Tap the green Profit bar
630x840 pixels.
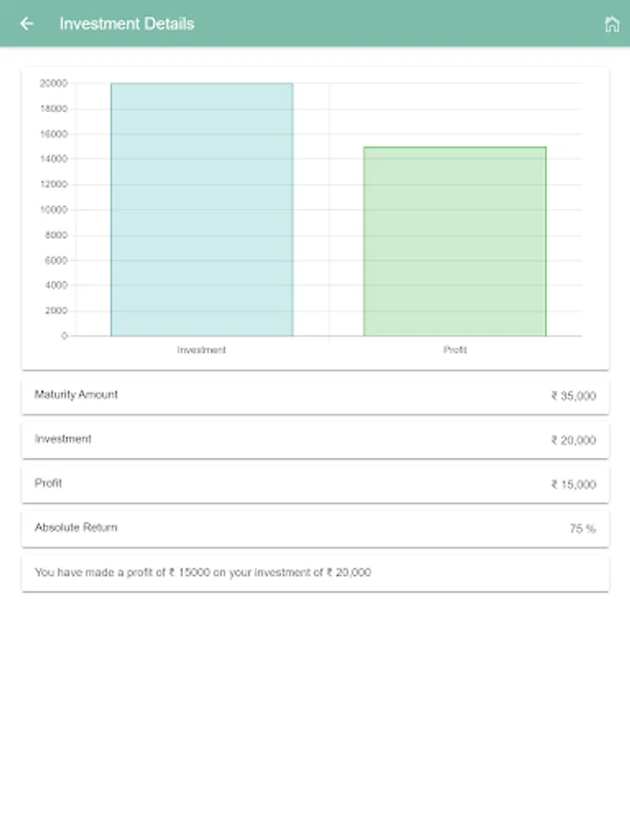coord(455,242)
